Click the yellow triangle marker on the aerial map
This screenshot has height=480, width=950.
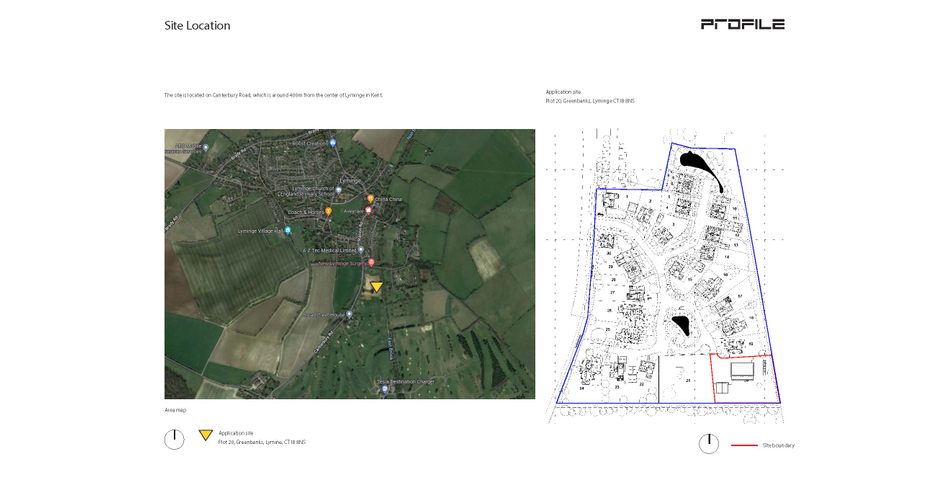pos(376,287)
